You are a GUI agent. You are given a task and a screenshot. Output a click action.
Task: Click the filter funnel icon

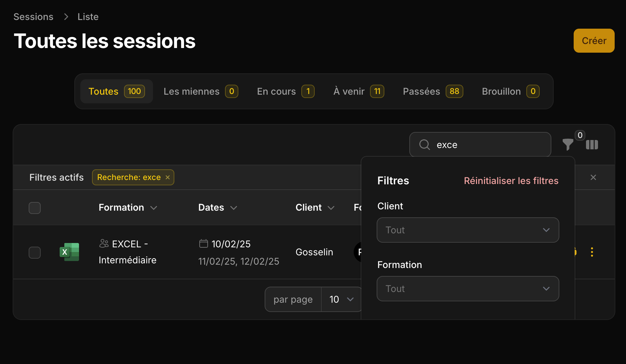567,144
